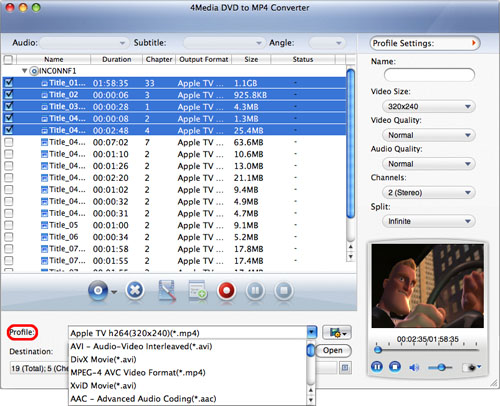
Task: Click the title list scroll down arrow
Action: 350,257
